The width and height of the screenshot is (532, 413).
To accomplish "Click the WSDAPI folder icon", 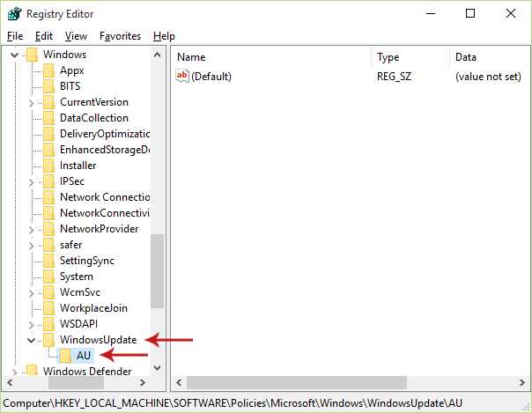I will coord(48,324).
